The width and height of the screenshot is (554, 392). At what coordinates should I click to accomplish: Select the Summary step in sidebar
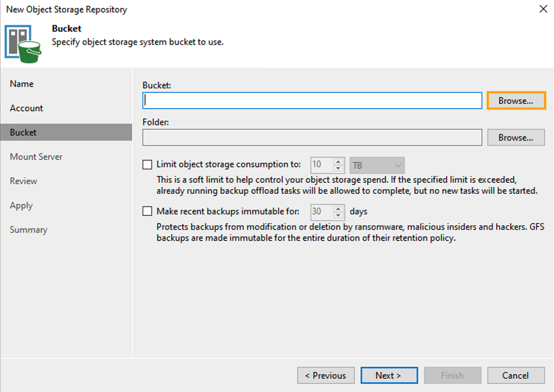(x=28, y=230)
